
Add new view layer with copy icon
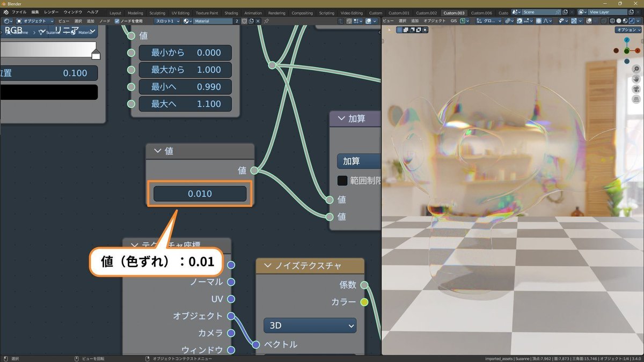tap(631, 12)
